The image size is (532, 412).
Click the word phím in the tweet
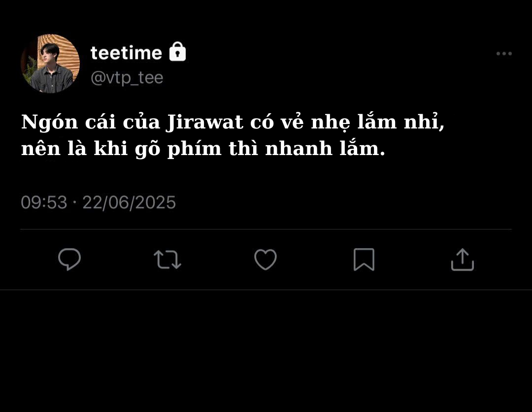(195, 150)
